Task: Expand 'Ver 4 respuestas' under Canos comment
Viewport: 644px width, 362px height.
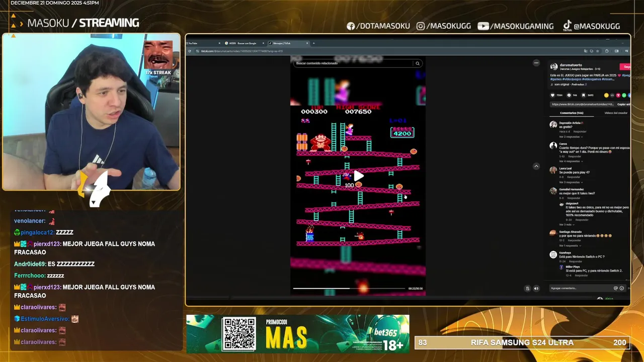Action: 570,161
